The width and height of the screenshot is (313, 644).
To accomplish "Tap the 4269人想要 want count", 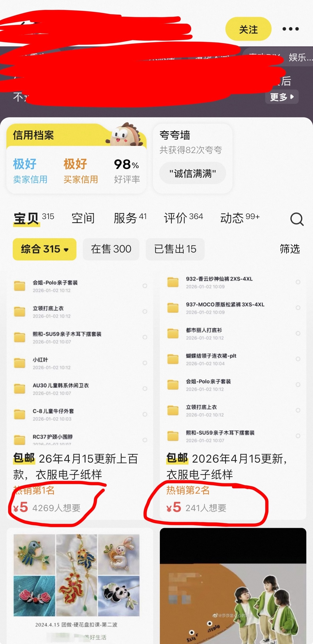I will (x=56, y=508).
